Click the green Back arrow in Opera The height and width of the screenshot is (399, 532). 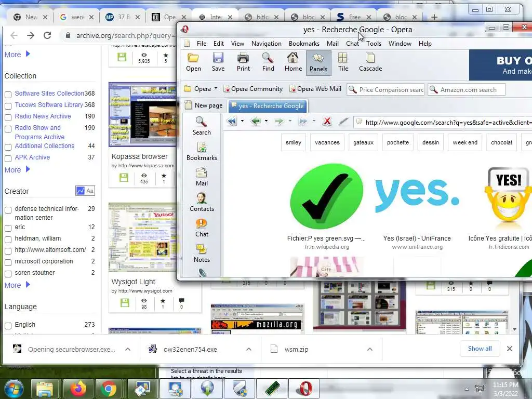pyautogui.click(x=256, y=121)
